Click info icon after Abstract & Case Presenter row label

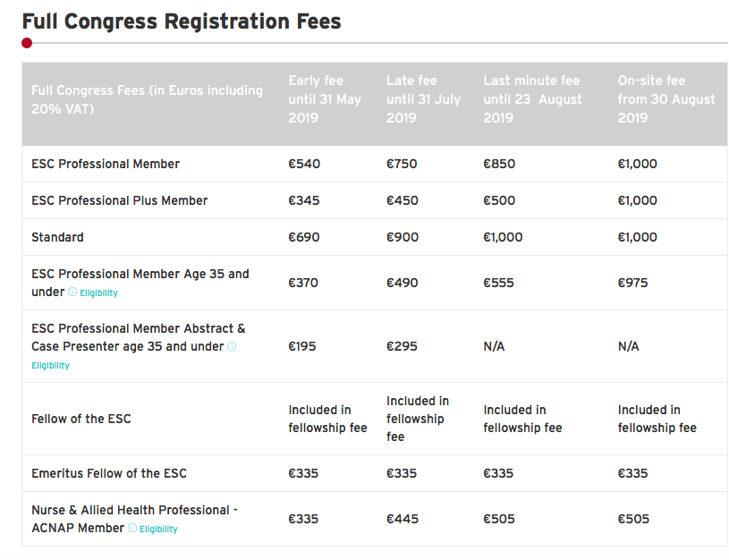click(x=232, y=346)
